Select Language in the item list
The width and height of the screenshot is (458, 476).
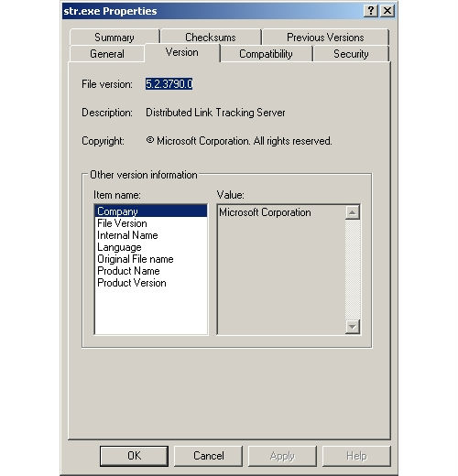[x=151, y=247]
